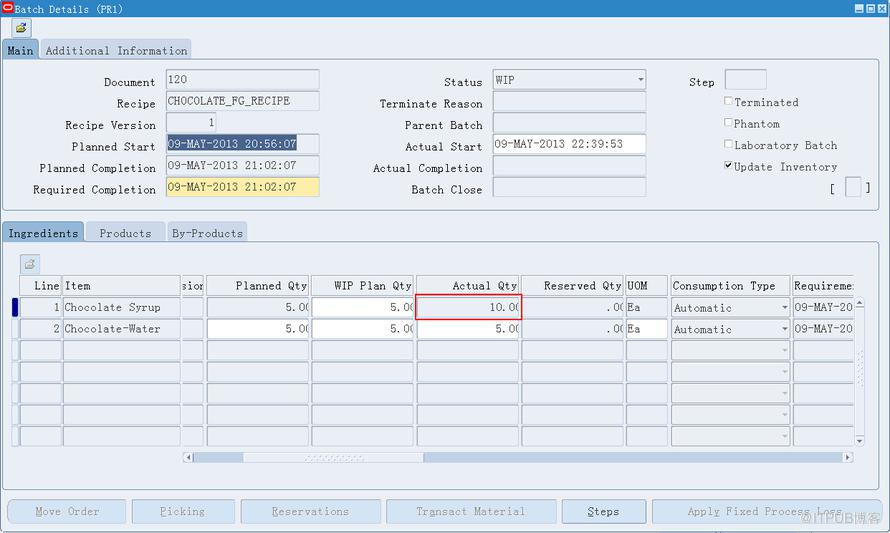Open the Products tab
The height and width of the screenshot is (533, 890).
point(125,233)
